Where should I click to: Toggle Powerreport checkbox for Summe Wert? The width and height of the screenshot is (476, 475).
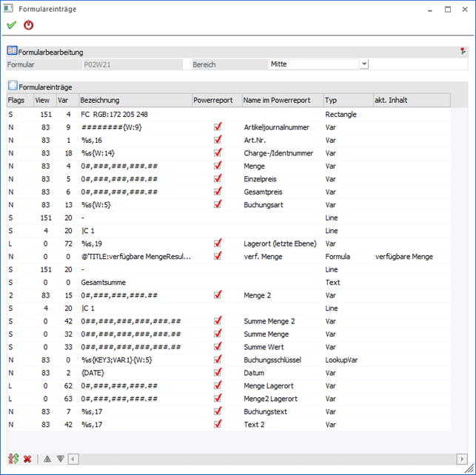[218, 347]
